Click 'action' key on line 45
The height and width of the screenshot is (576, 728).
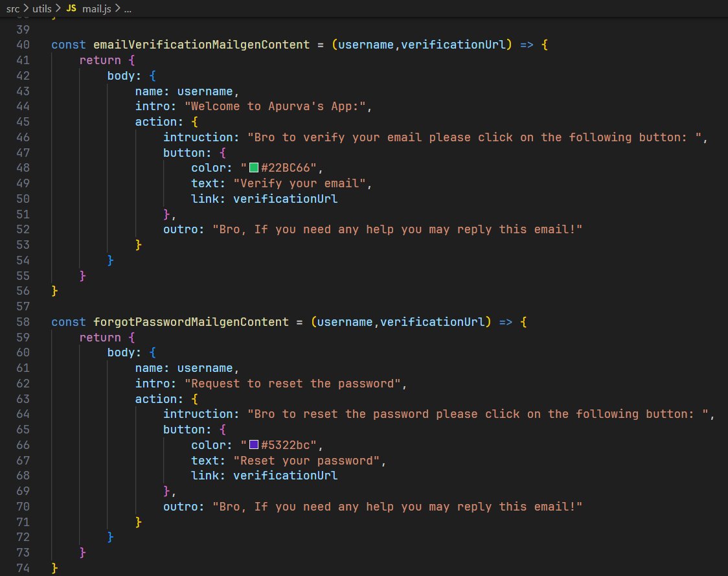coord(155,122)
